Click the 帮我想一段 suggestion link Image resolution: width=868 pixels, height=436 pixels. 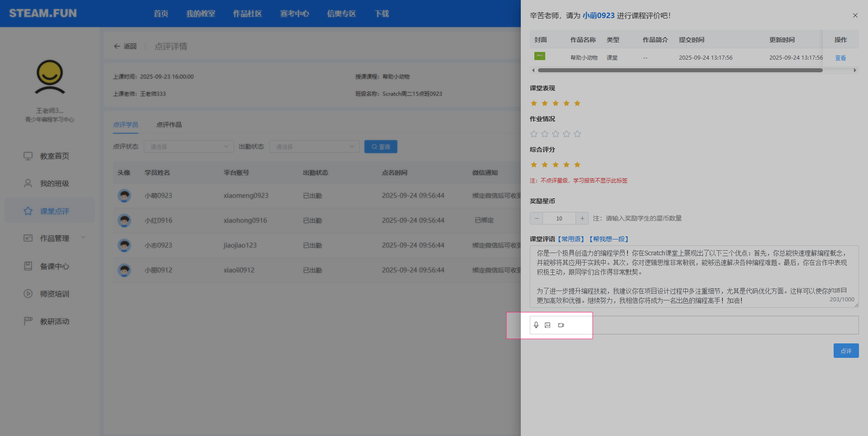tap(609, 239)
